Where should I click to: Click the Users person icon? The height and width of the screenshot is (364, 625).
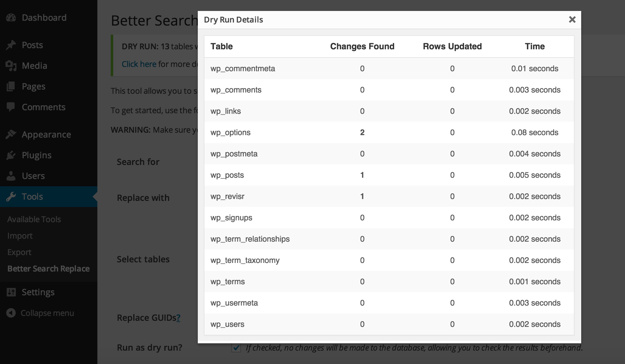click(x=11, y=176)
